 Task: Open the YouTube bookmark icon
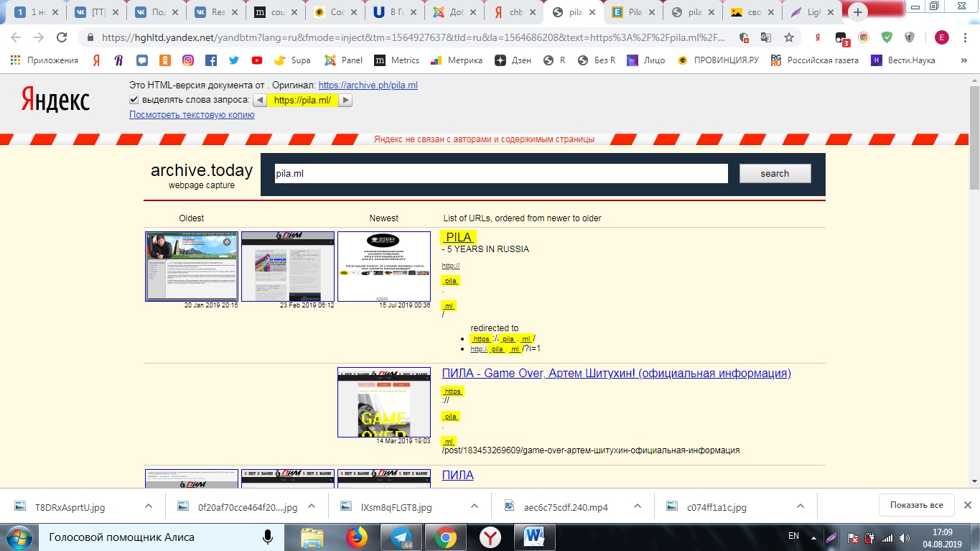257,60
